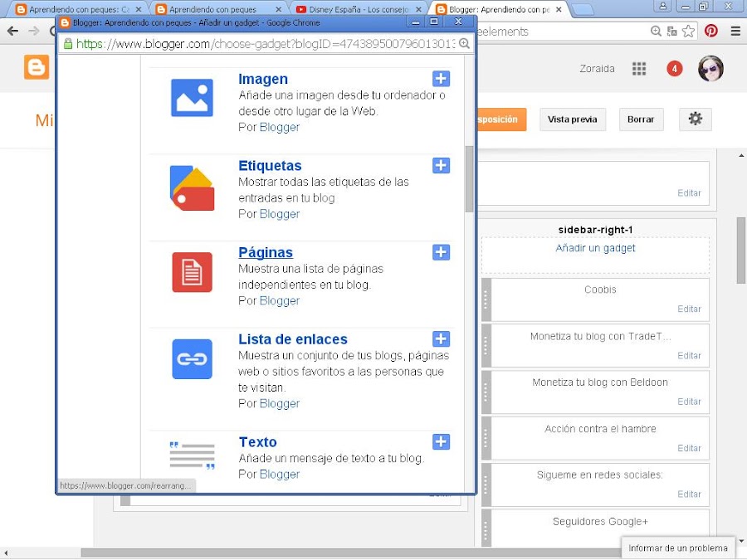Open the Imagen gadget title link
Viewport: 747px width, 560px height.
pyautogui.click(x=263, y=79)
